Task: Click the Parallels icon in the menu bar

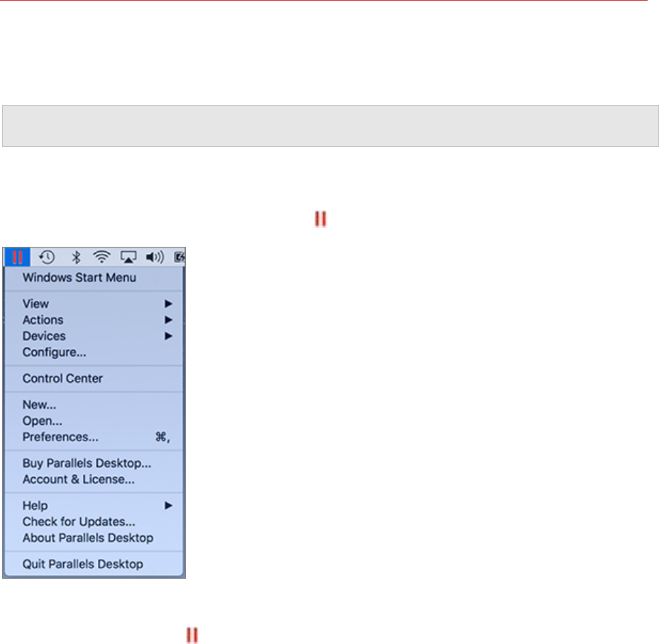Action: [17, 257]
